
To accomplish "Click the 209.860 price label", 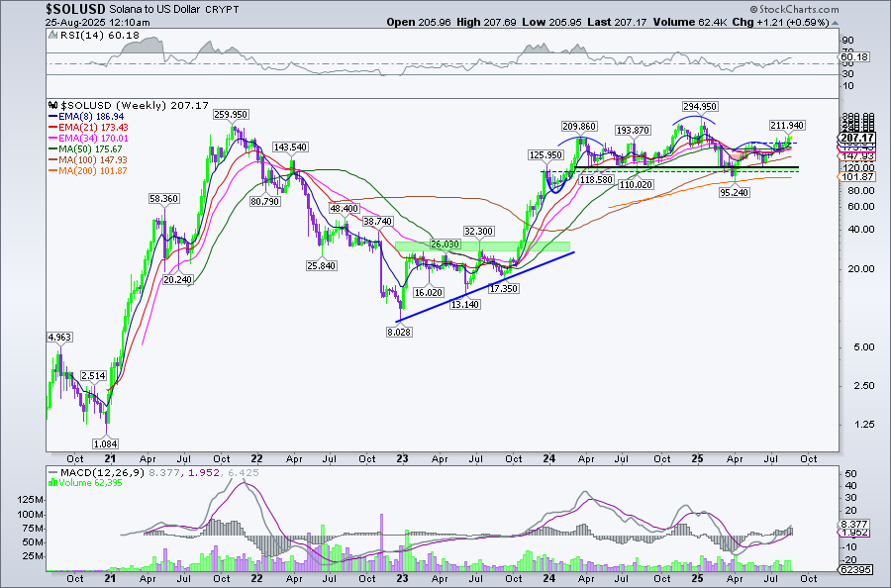I will click(x=579, y=126).
